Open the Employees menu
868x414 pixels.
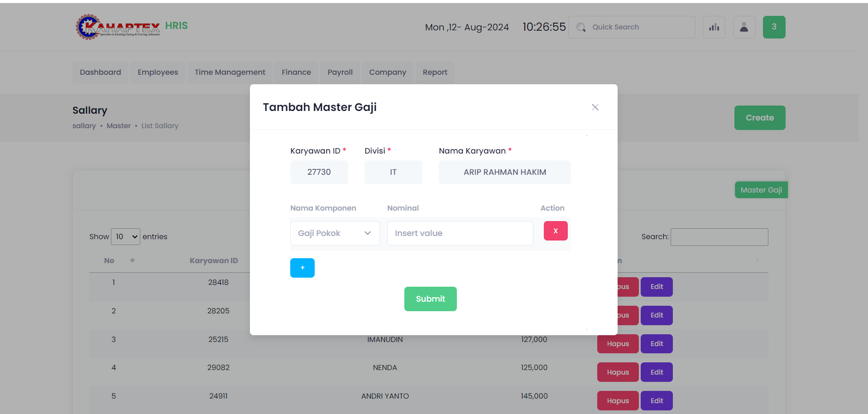158,72
